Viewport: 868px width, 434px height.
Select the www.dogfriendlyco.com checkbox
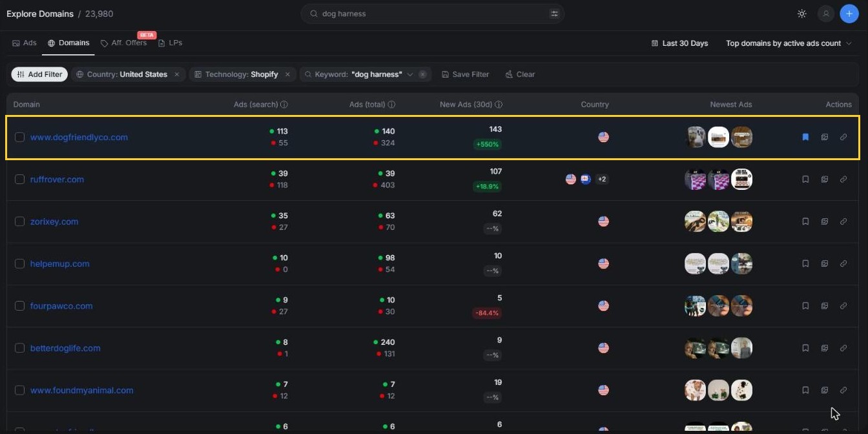point(19,137)
